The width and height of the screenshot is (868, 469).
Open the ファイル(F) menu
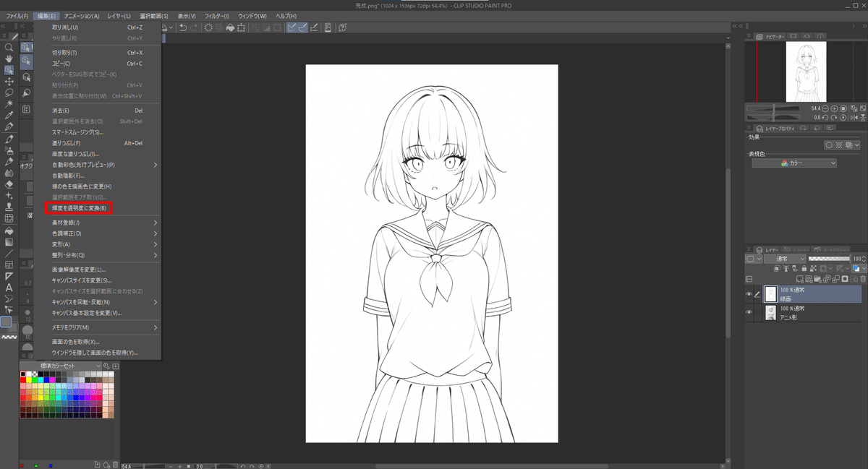pos(17,16)
